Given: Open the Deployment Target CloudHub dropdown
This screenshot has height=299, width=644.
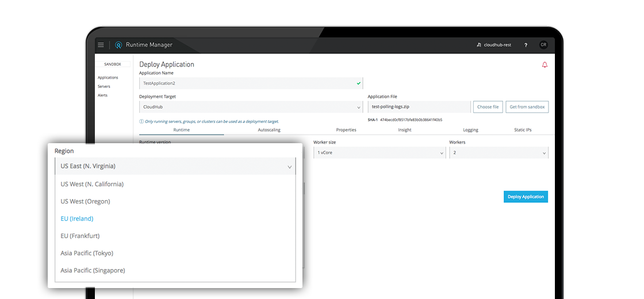Looking at the screenshot, I should point(251,107).
